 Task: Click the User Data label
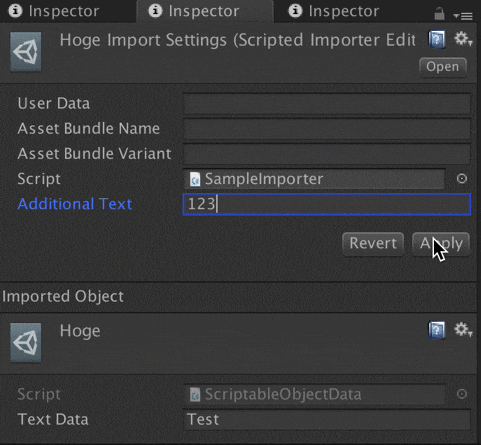[54, 104]
